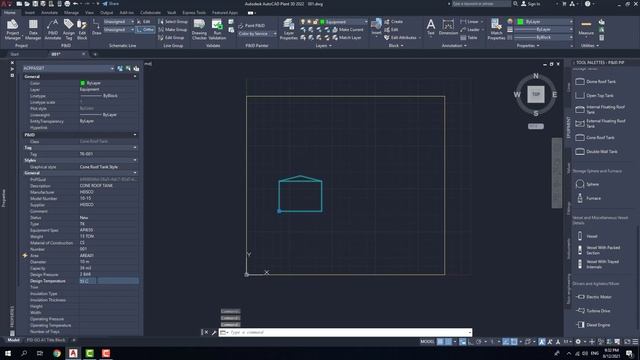Screen dimensions: 640x360
Task: Open the Drawing Checker
Action: click(199, 29)
